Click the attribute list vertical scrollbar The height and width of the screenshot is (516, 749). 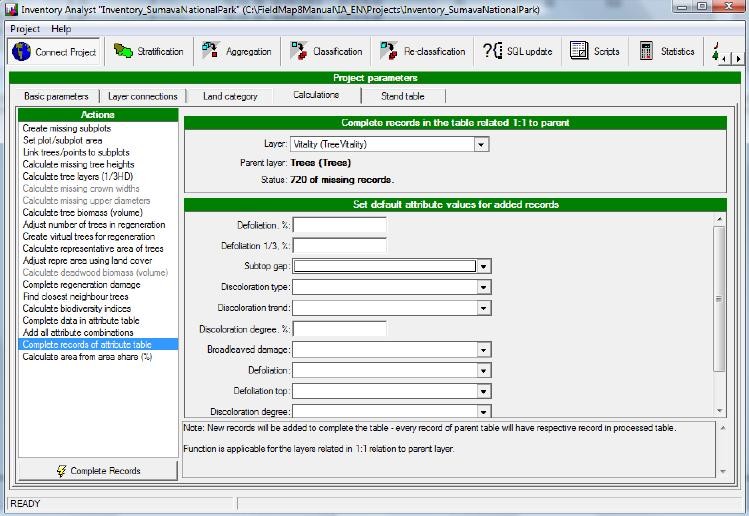pos(719,297)
